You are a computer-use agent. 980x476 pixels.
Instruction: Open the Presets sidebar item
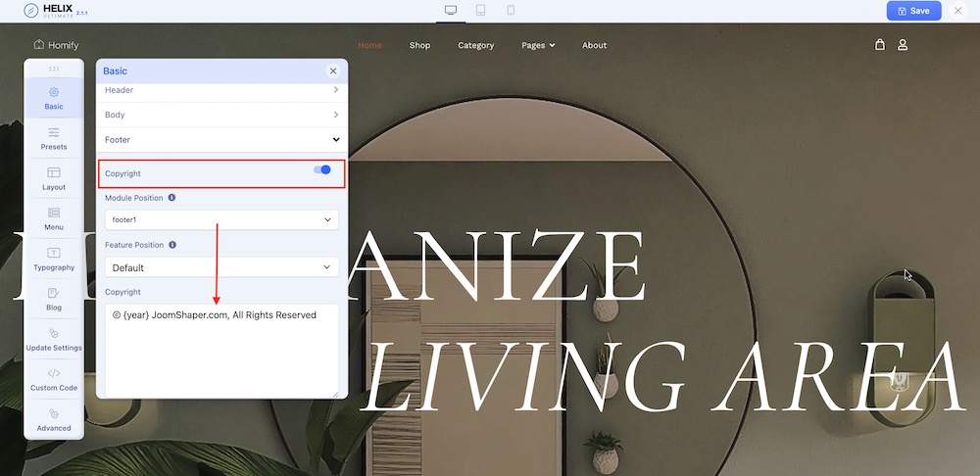click(x=54, y=139)
